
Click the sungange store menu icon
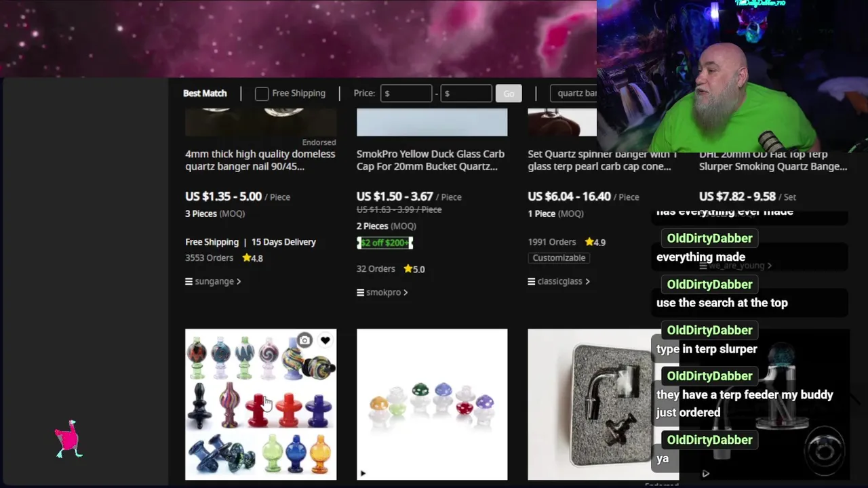[x=189, y=281]
